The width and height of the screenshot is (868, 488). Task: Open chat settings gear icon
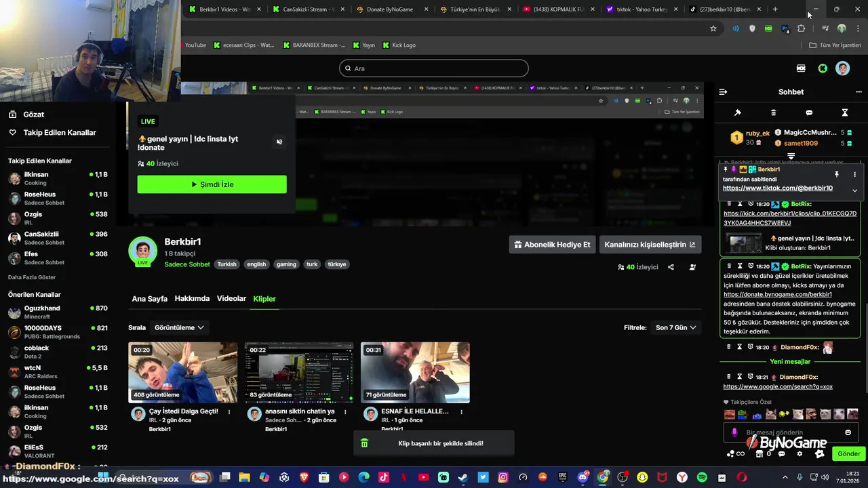pos(800,454)
